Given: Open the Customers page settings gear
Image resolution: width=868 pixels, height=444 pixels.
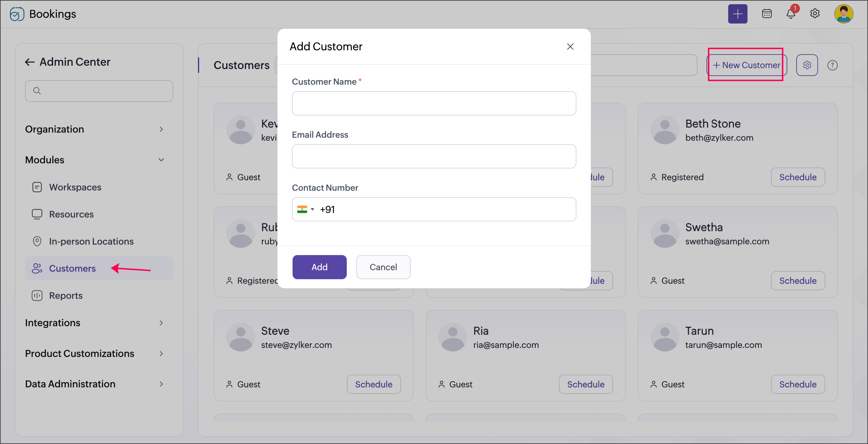Looking at the screenshot, I should (807, 65).
